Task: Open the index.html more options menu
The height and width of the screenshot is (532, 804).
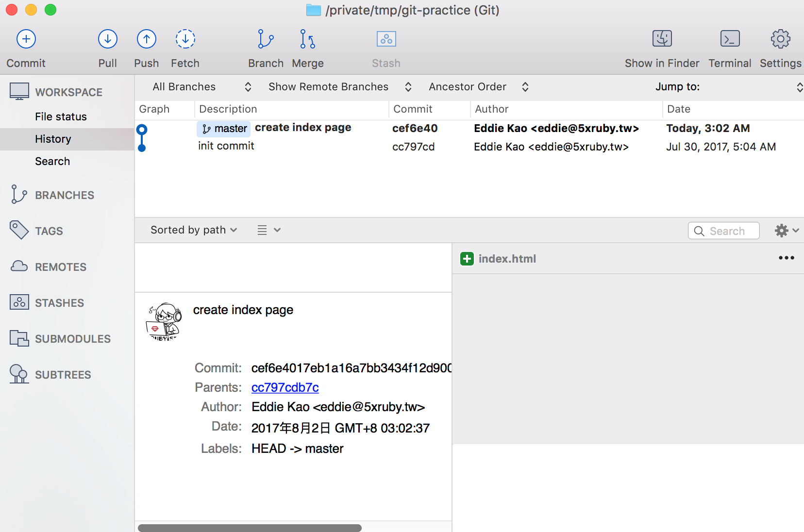Action: pyautogui.click(x=786, y=258)
